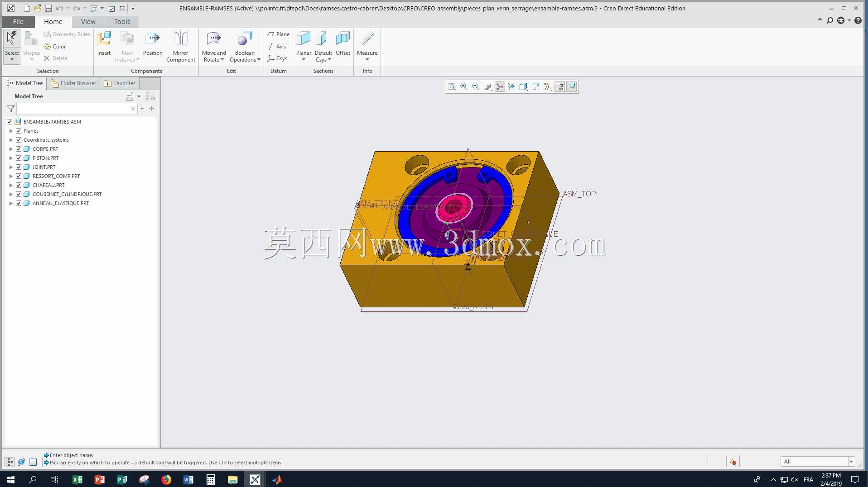
Task: Open the Windows Start menu
Action: click(11, 480)
